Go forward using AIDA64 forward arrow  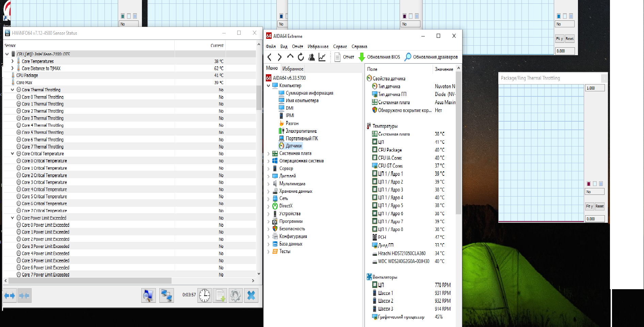[279, 57]
